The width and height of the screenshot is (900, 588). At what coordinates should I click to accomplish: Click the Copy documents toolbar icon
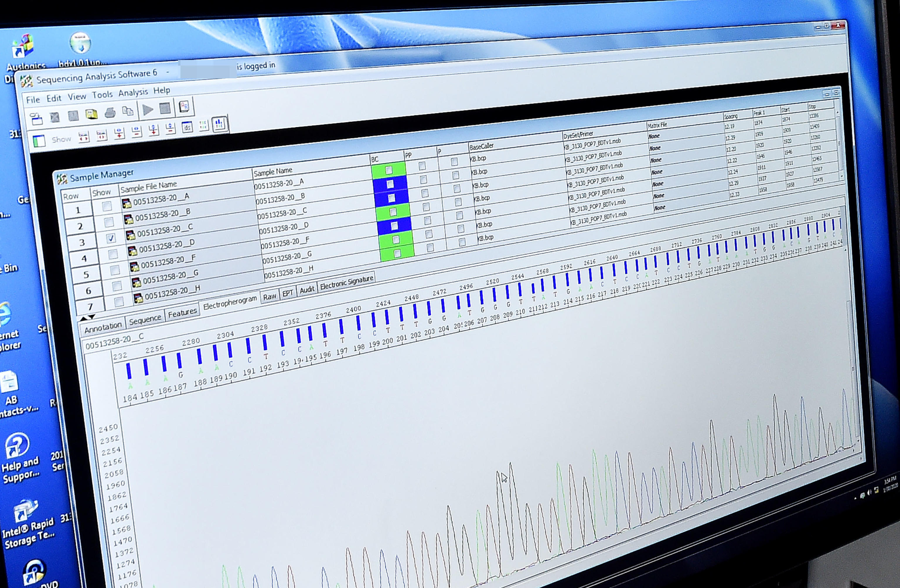[x=128, y=111]
